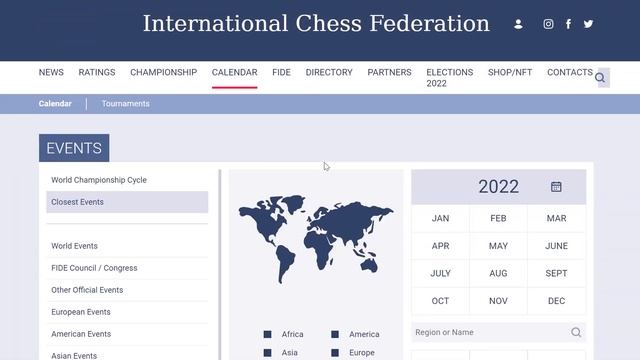The height and width of the screenshot is (360, 640).
Task: Open the calendar picker icon beside 2022
Action: [556, 187]
